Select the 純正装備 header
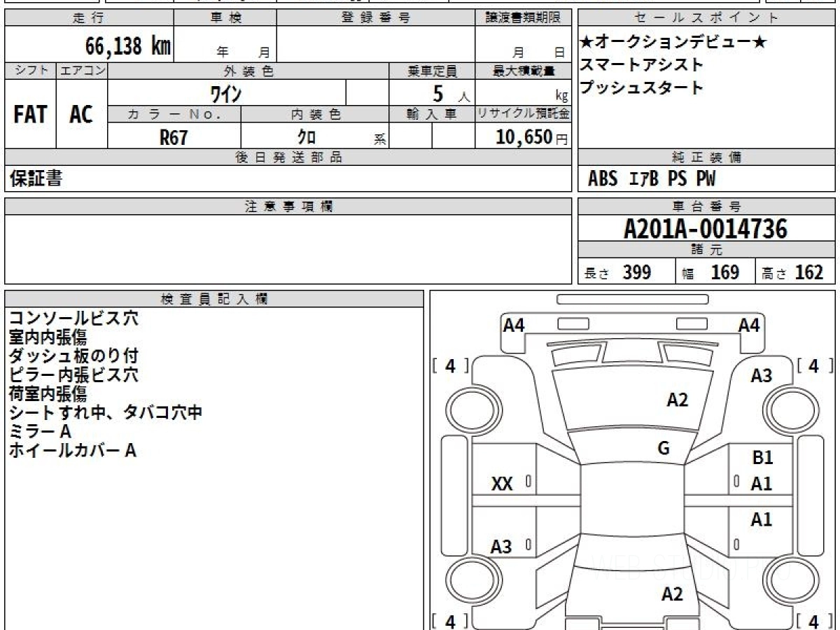This screenshot has width=840, height=630. click(707, 157)
